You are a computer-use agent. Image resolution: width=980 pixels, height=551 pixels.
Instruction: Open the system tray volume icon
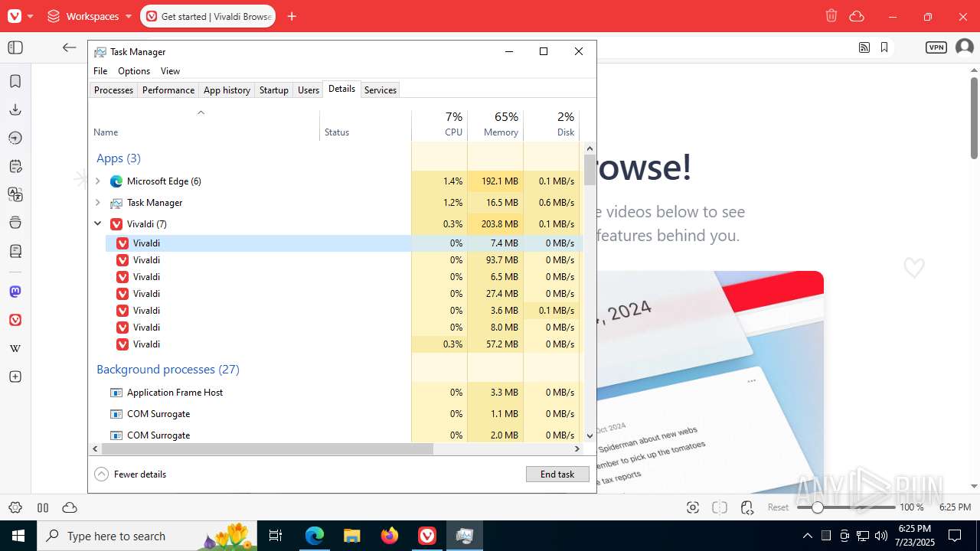click(881, 536)
